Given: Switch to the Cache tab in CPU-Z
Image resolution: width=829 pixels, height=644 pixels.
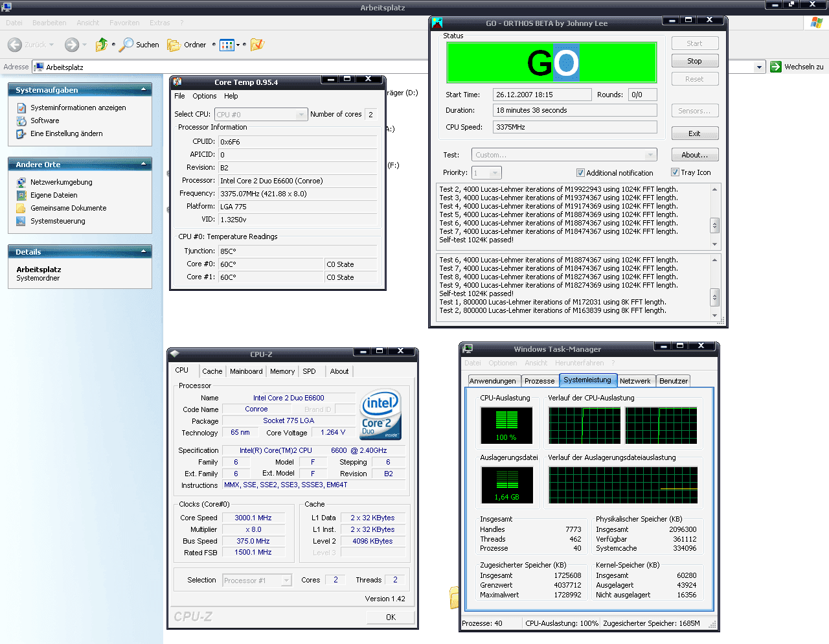Looking at the screenshot, I should 212,371.
